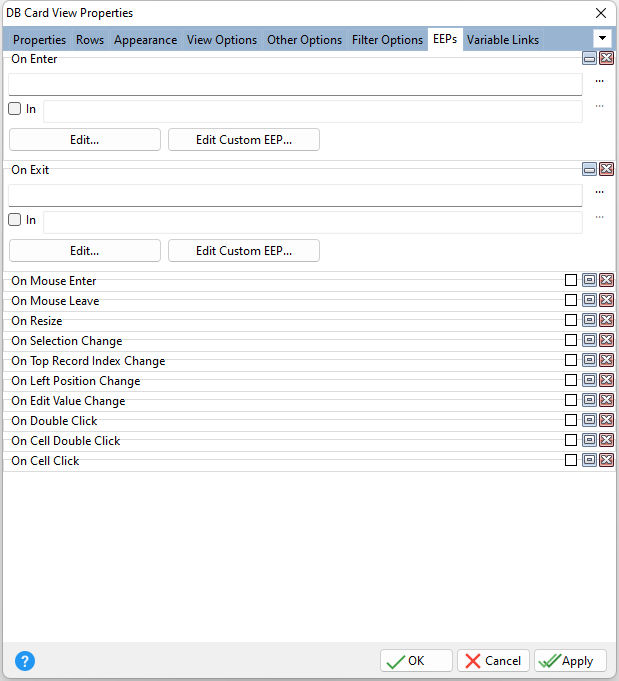Browse On Exit In-form via lower ellipsis
The height and width of the screenshot is (681, 619).
599,217
